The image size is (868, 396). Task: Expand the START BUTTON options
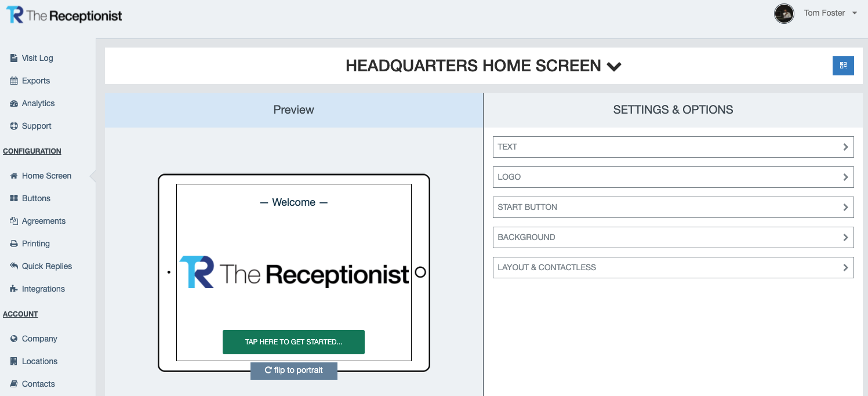click(673, 207)
